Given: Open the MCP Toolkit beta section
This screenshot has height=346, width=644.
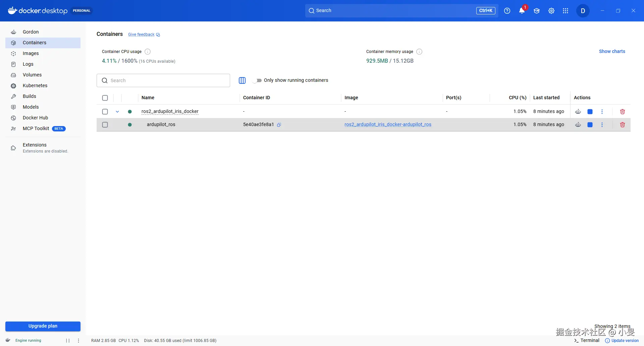Looking at the screenshot, I should coord(43,128).
